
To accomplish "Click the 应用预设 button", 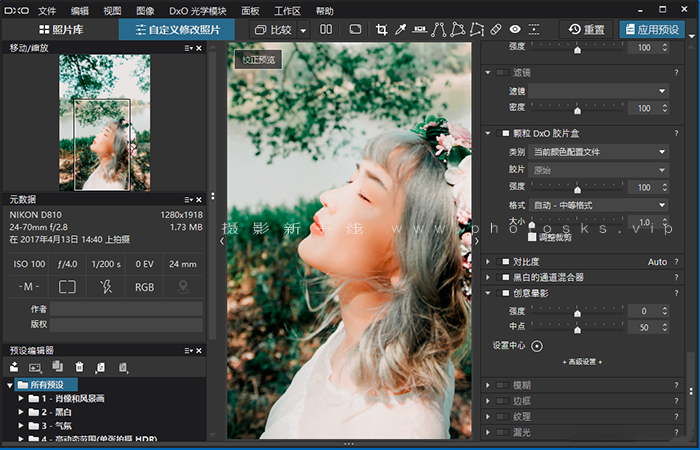I will tap(652, 30).
